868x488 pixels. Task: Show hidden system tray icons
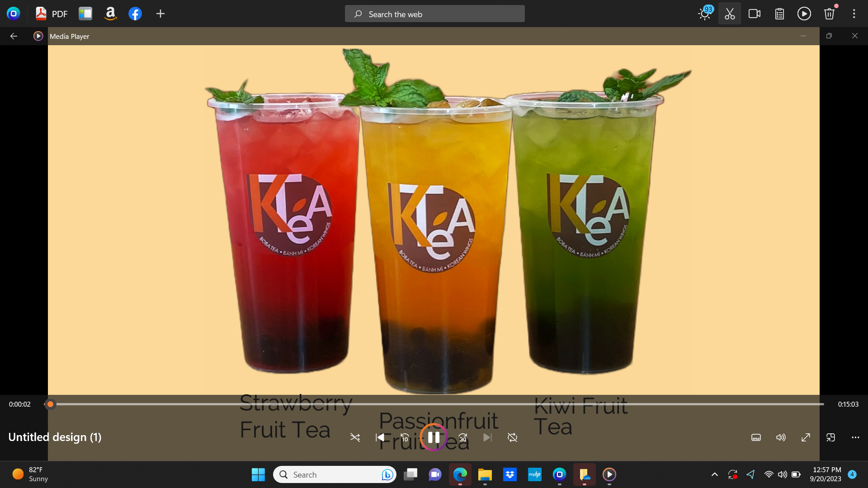[x=715, y=474]
